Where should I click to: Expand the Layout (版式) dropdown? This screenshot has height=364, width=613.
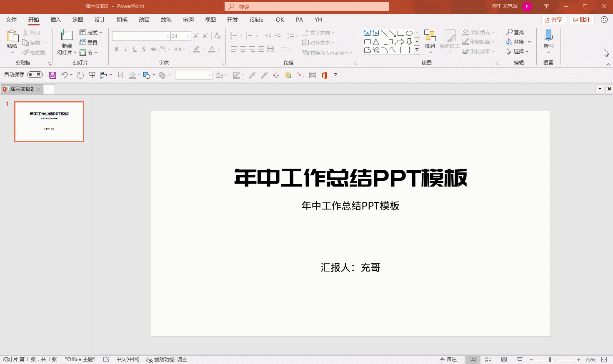[91, 32]
